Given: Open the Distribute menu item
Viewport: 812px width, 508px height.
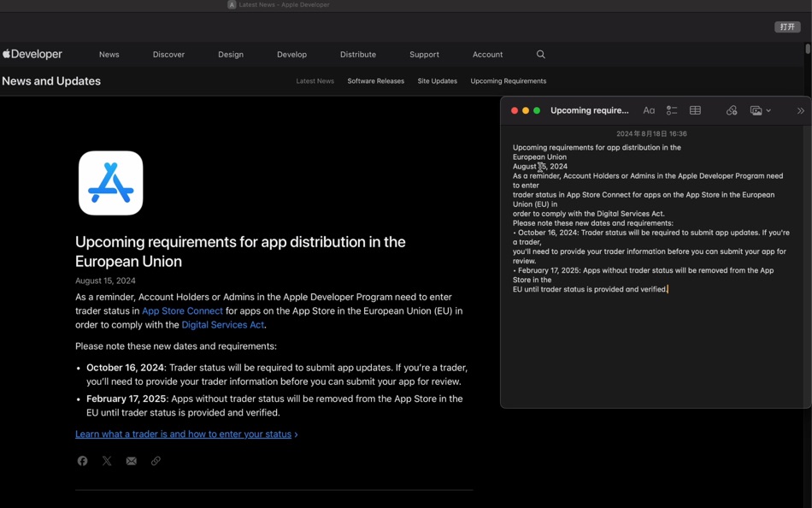Looking at the screenshot, I should coord(358,55).
